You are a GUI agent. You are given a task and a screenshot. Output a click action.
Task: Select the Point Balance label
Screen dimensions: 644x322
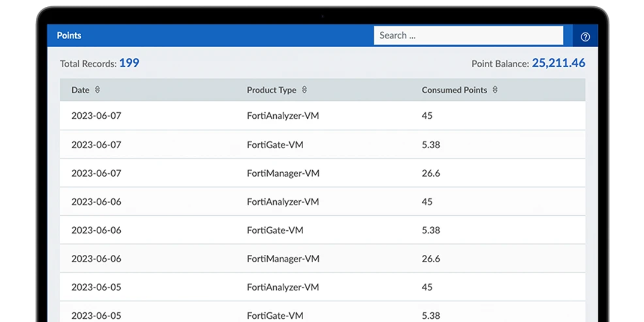click(500, 64)
